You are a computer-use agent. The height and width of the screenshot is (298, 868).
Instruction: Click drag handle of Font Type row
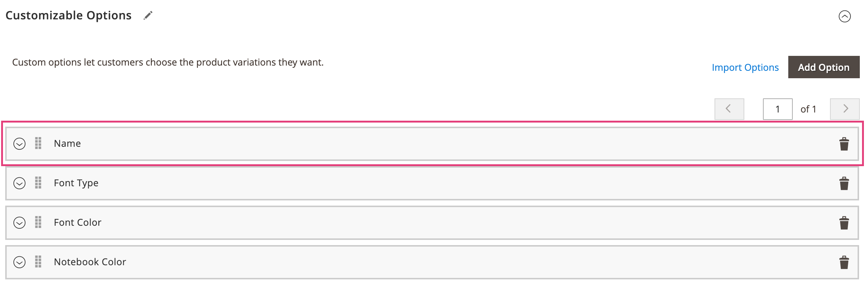click(x=38, y=183)
